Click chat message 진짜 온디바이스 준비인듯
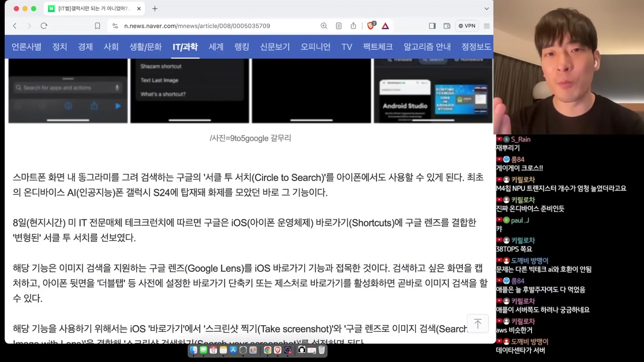 [530, 209]
